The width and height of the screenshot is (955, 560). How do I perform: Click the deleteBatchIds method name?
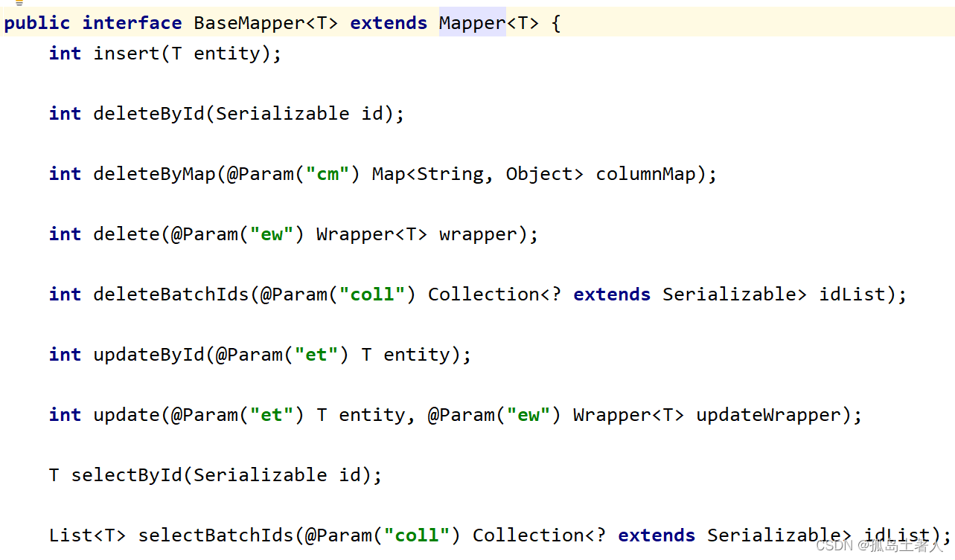click(x=171, y=295)
